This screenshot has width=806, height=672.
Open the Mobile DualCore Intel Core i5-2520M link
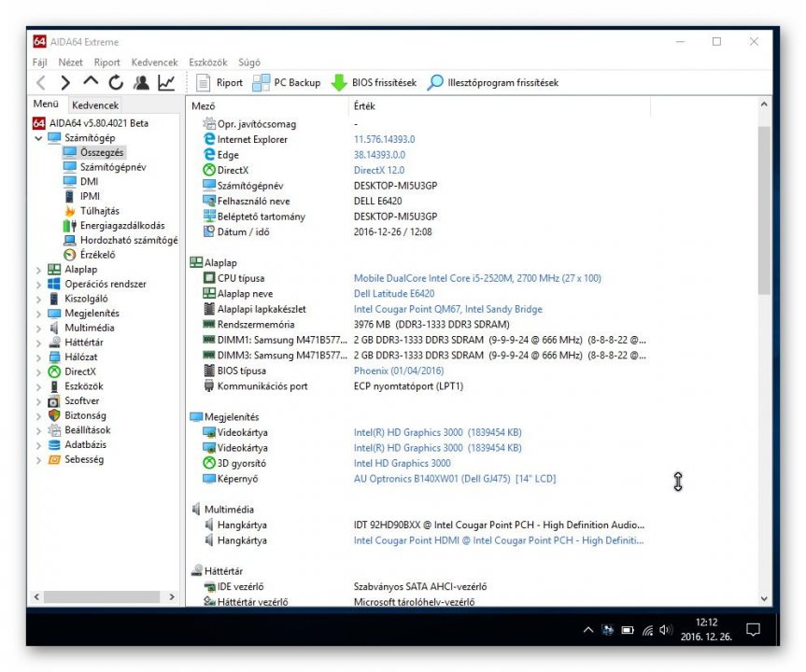(477, 278)
